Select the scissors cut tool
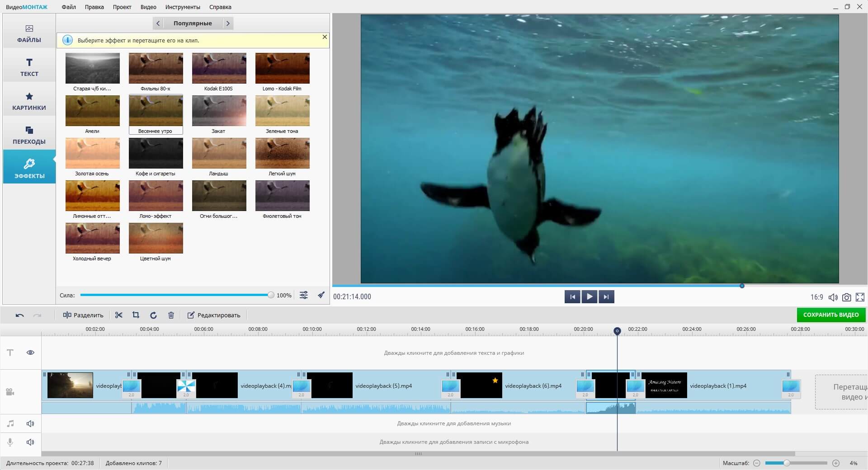Image resolution: width=868 pixels, height=470 pixels. tap(119, 315)
